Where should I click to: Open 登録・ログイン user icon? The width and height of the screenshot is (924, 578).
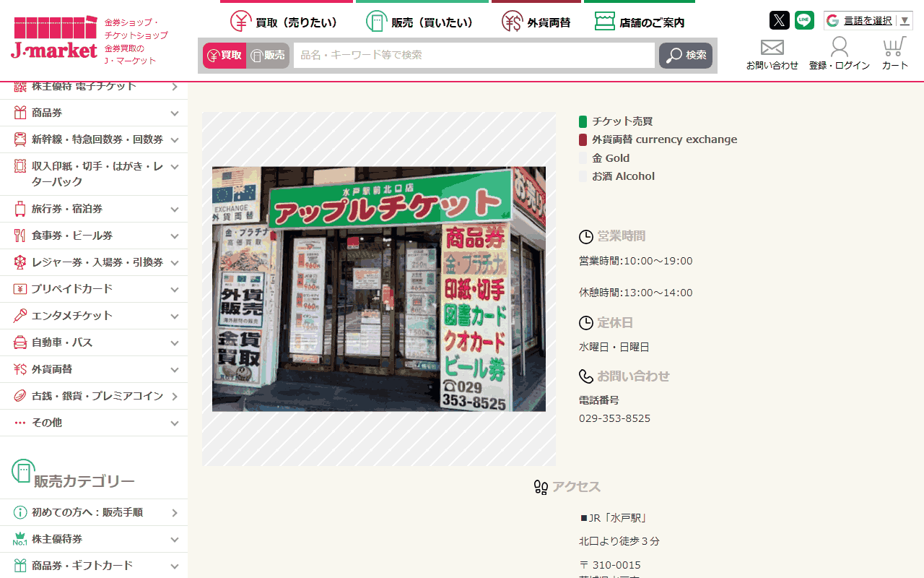[839, 47]
